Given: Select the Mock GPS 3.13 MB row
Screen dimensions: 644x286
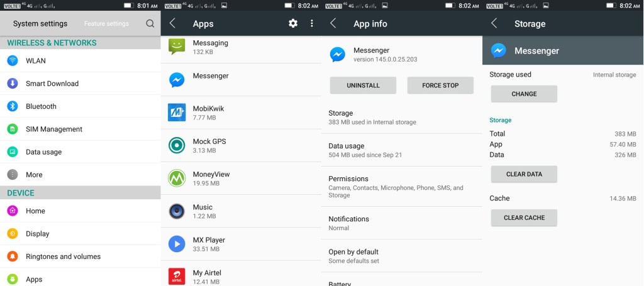Looking at the screenshot, I should pos(241,146).
